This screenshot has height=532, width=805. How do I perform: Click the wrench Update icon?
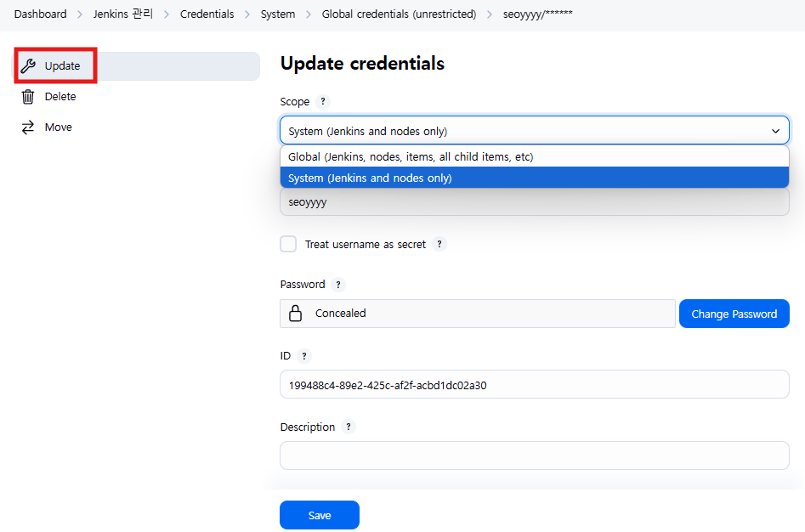click(28, 65)
